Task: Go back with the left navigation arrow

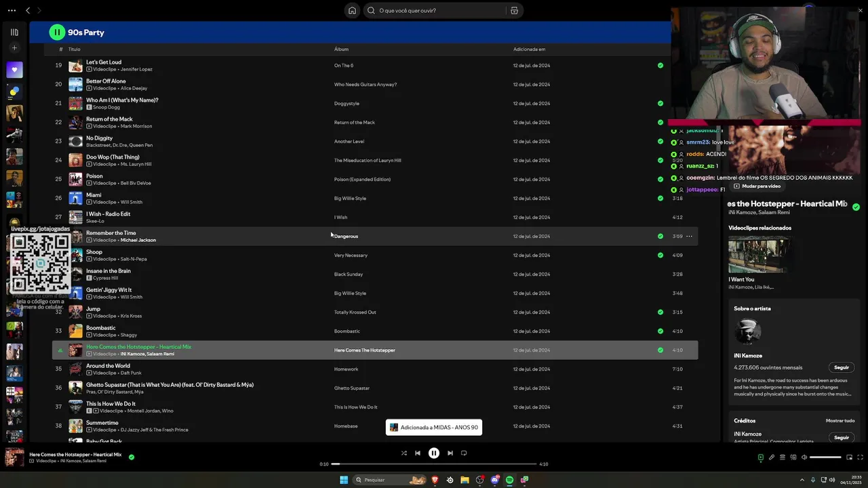Action: click(28, 10)
